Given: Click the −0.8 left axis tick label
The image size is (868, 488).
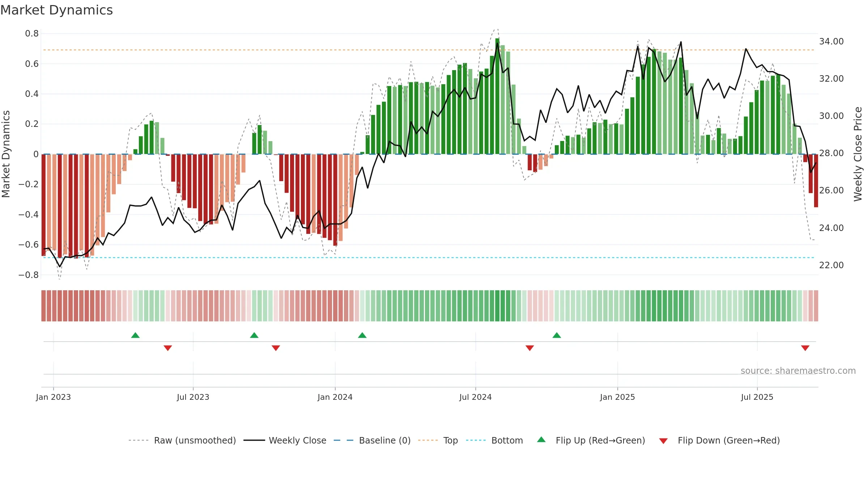Looking at the screenshot, I should [x=29, y=275].
